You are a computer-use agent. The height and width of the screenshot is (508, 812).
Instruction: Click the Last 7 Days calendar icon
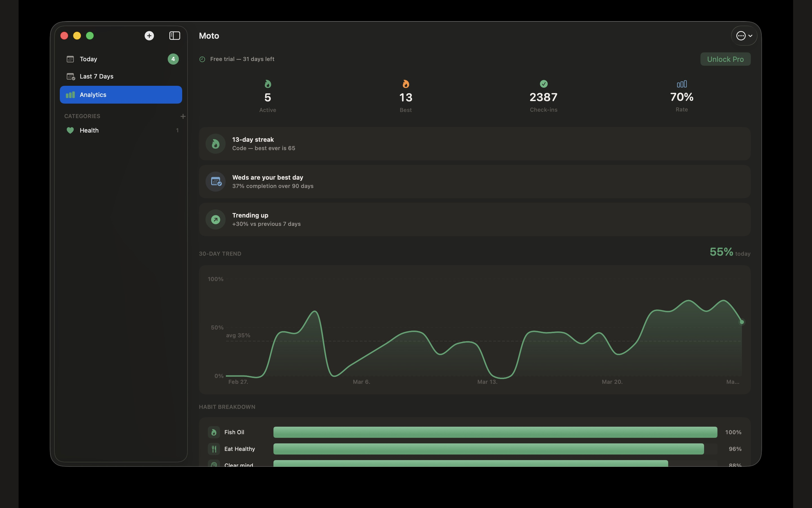[x=70, y=76]
